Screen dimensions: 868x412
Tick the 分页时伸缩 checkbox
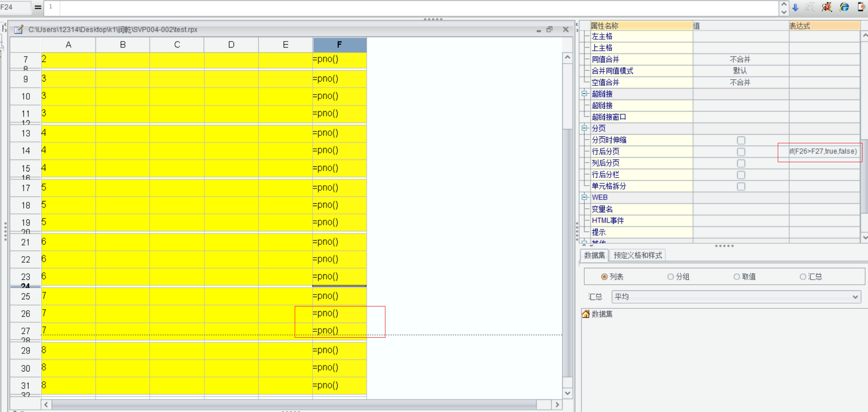point(741,140)
